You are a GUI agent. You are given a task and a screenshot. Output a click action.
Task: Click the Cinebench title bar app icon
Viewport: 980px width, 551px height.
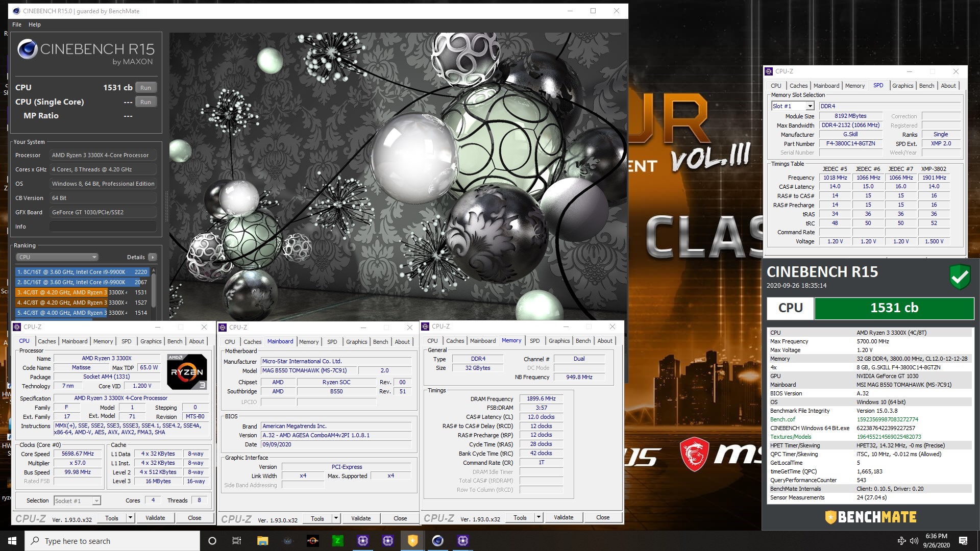[x=16, y=11]
